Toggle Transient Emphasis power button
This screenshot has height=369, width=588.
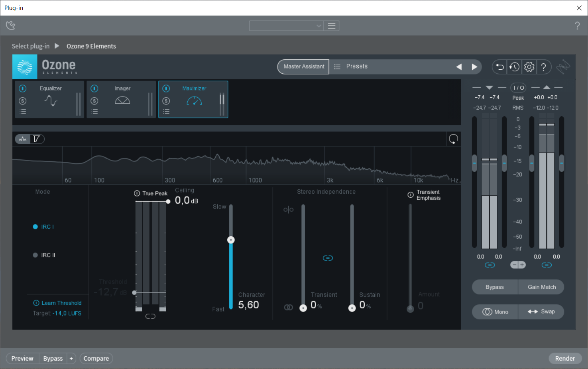pos(411,195)
